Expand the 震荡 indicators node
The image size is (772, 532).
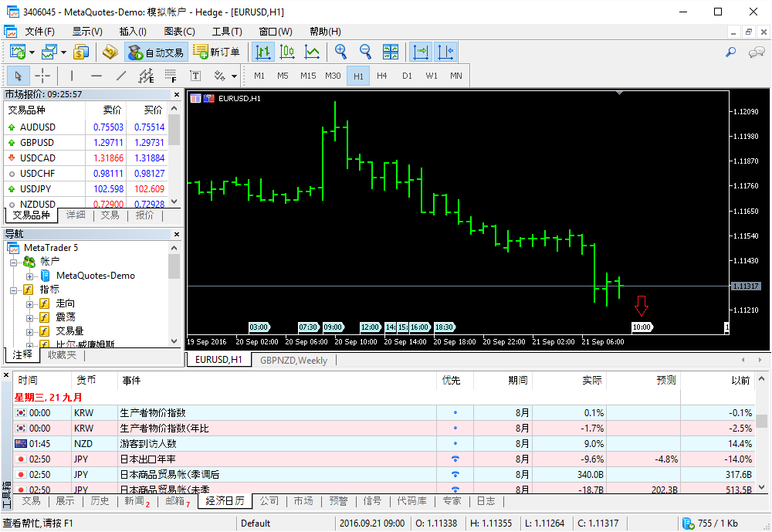(x=29, y=317)
